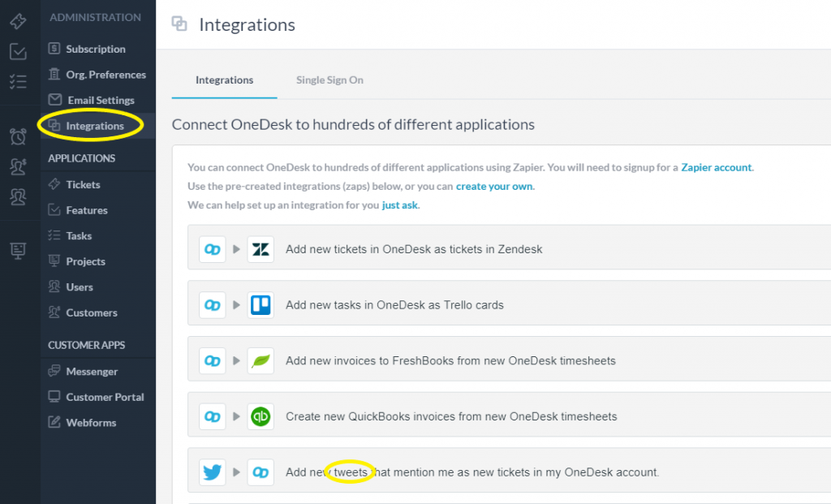Click the QuickBooks logo icon
The width and height of the screenshot is (831, 504).
260,416
